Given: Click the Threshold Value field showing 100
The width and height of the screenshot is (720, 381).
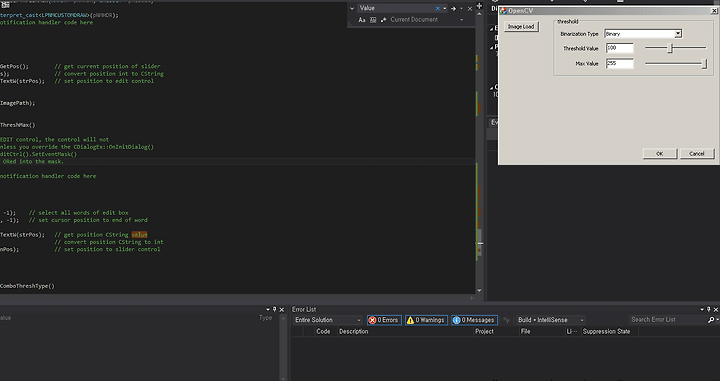Looking at the screenshot, I should [619, 48].
